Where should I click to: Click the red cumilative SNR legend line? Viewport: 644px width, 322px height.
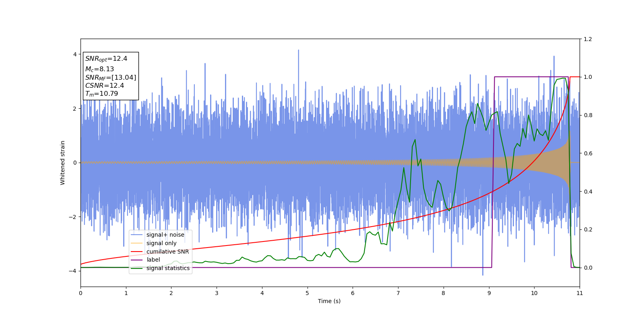(x=137, y=252)
